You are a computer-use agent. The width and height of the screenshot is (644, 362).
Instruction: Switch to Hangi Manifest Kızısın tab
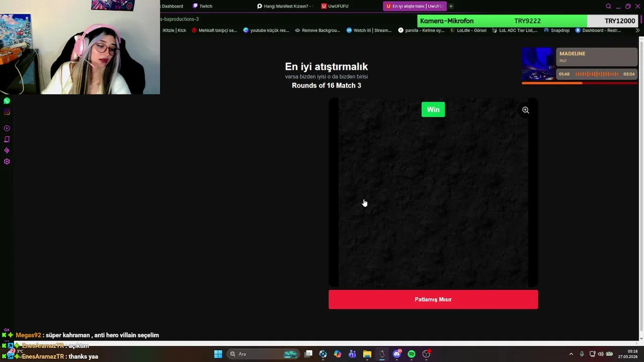pos(285,6)
